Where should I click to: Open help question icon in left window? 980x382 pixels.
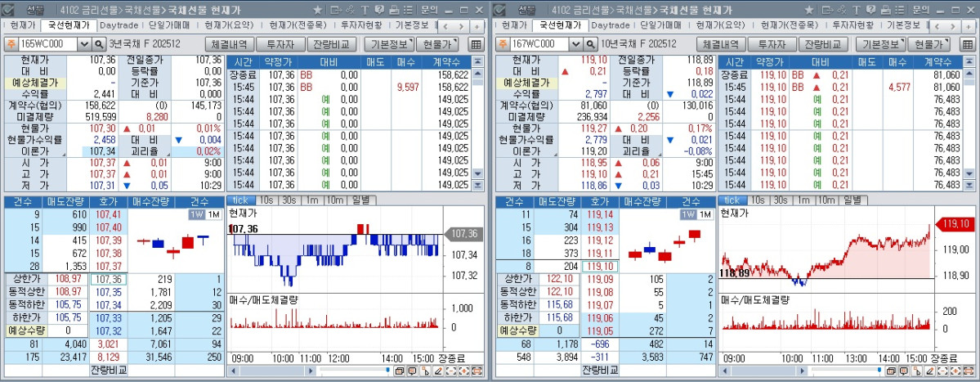tap(379, 10)
